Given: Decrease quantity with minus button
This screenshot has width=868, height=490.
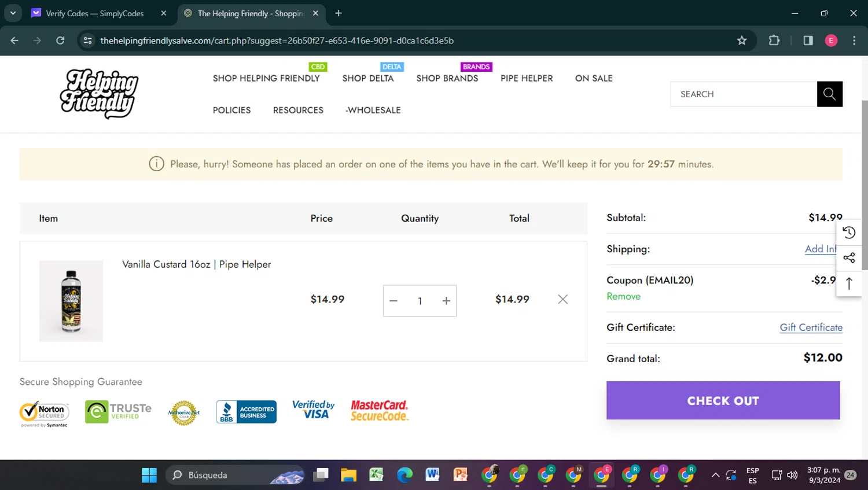Looking at the screenshot, I should point(393,301).
